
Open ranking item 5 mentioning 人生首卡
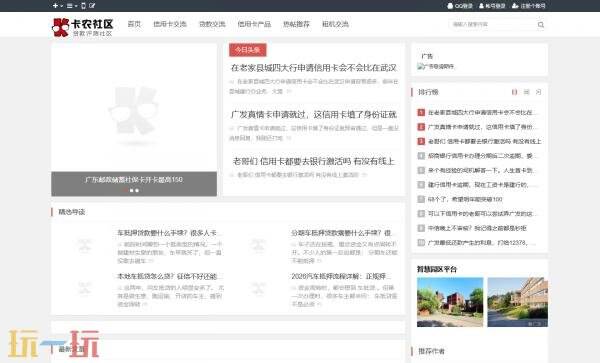click(483, 170)
